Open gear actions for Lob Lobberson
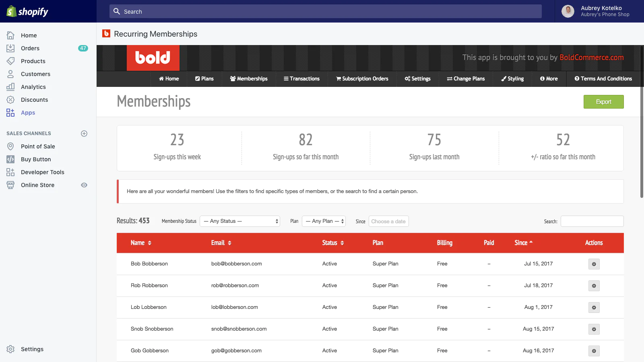The width and height of the screenshot is (644, 362). click(x=594, y=308)
